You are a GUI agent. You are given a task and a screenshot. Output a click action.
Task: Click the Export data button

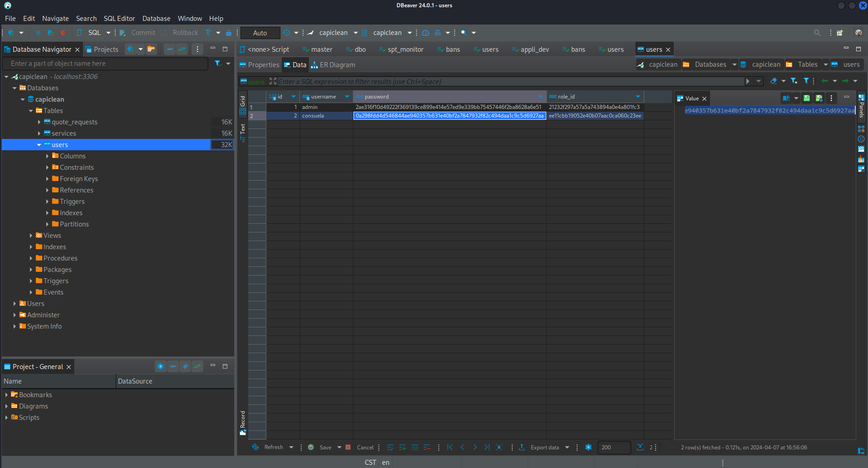(x=539, y=447)
